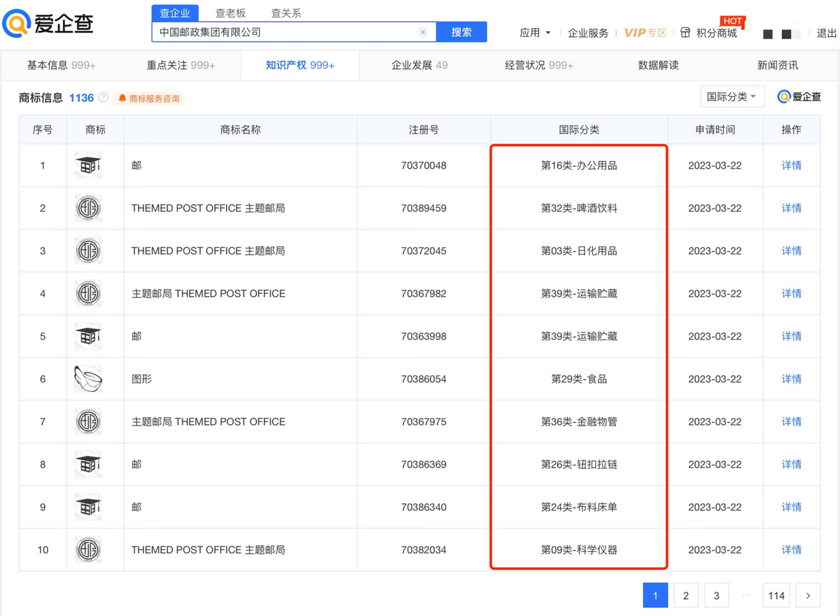Click the 爱企查 logo in the header
840x616 pixels.
48,24
